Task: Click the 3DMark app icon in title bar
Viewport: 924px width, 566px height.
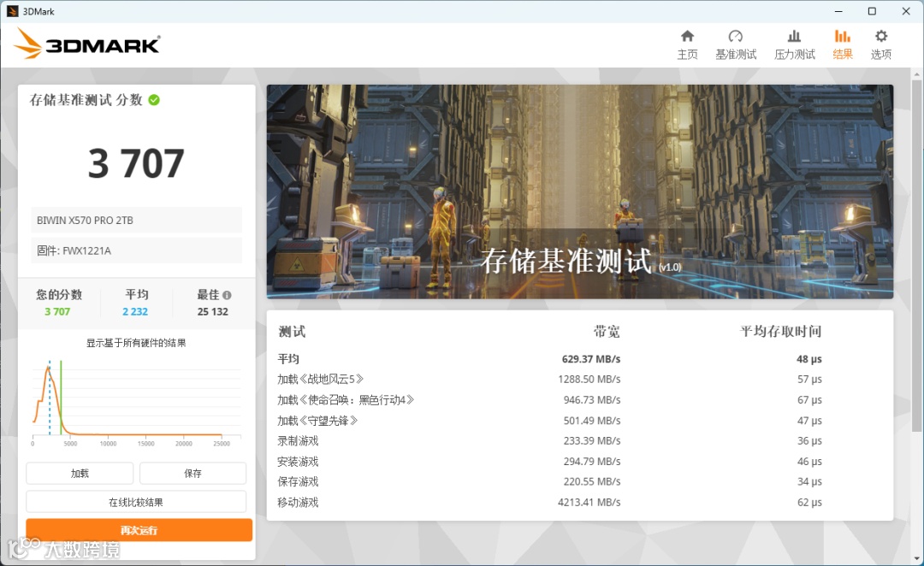Action: (12, 11)
